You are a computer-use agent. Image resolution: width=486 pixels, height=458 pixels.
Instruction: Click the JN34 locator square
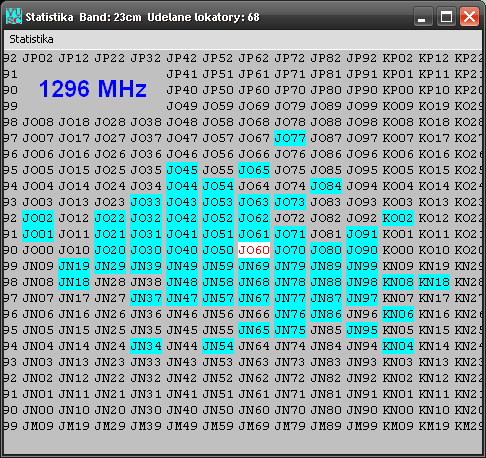[146, 346]
